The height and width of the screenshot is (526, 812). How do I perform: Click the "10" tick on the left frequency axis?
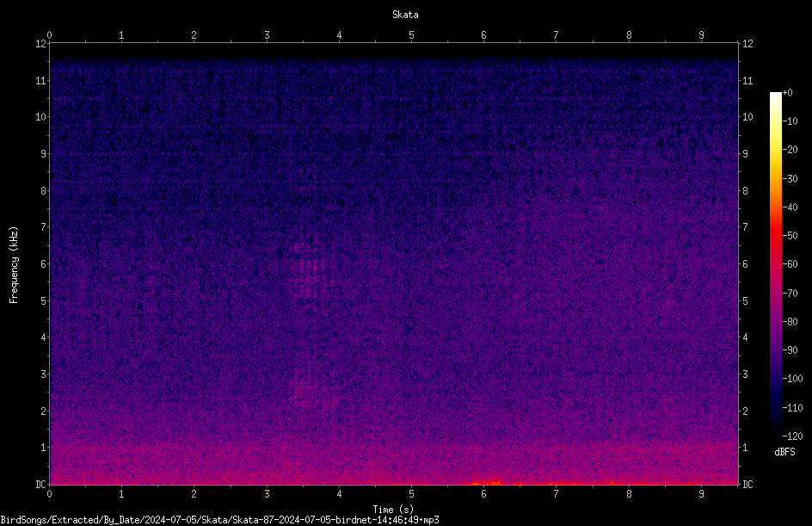(41, 117)
